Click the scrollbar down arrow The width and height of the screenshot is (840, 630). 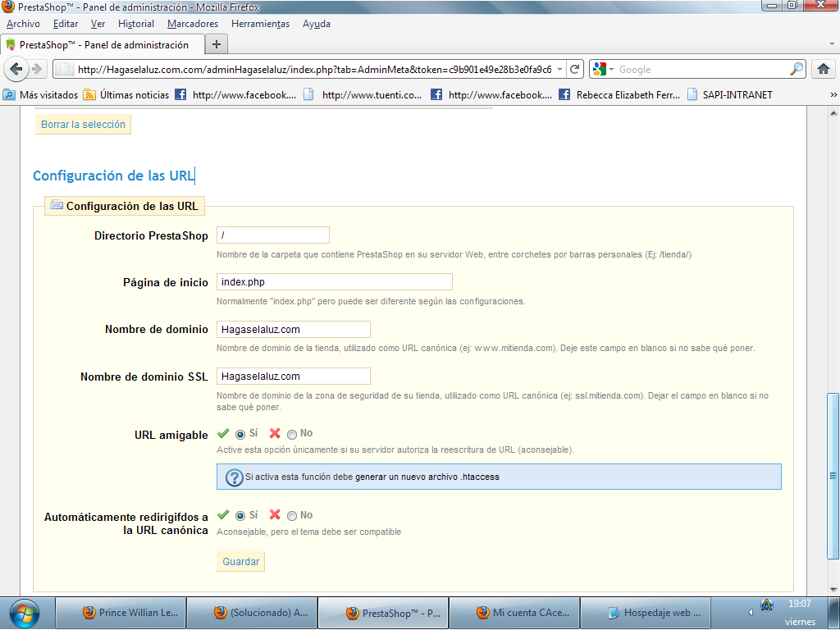(x=833, y=589)
